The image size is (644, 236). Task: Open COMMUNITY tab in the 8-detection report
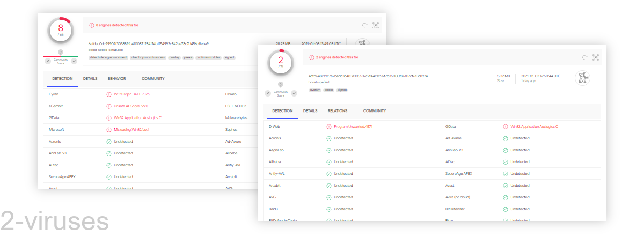153,78
